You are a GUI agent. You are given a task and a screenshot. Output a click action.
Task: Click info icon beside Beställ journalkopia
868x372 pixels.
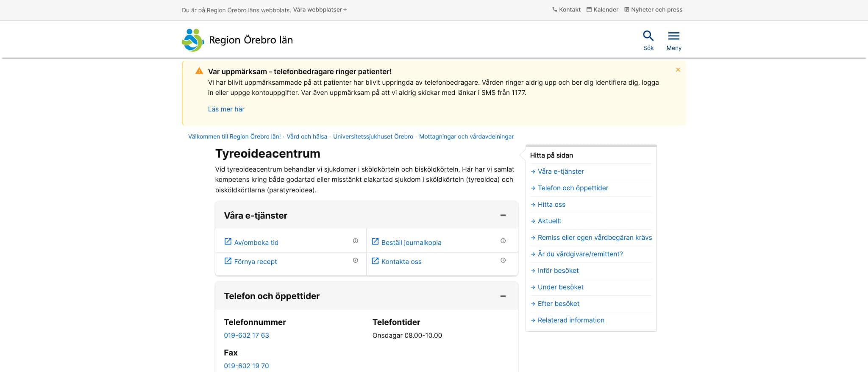[503, 241]
